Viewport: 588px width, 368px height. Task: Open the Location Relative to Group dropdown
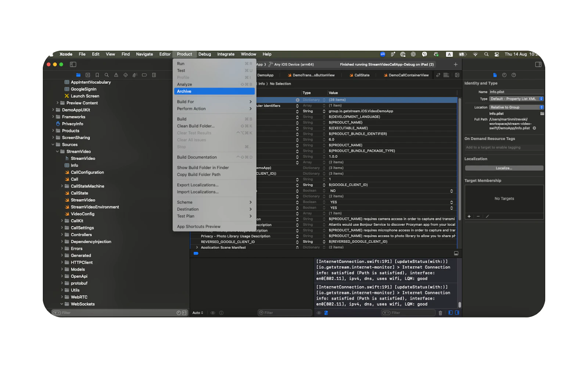(516, 107)
